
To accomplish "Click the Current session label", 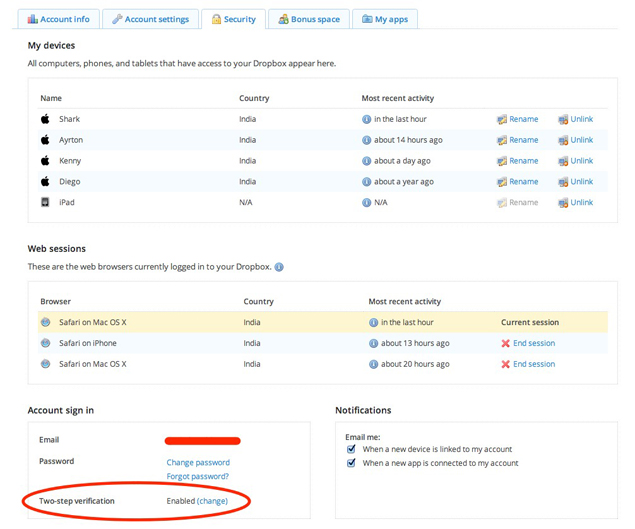I will point(530,322).
